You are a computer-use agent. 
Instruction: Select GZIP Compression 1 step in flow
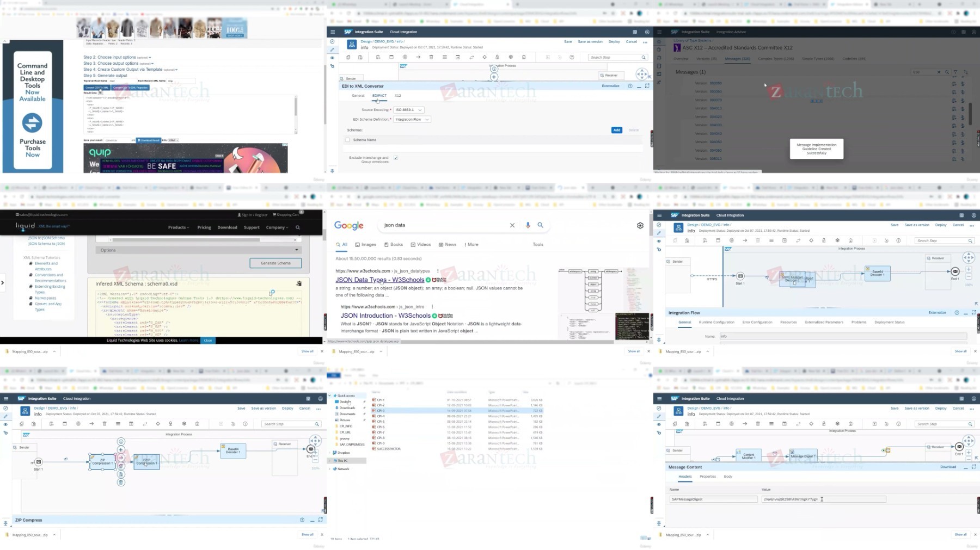(146, 462)
